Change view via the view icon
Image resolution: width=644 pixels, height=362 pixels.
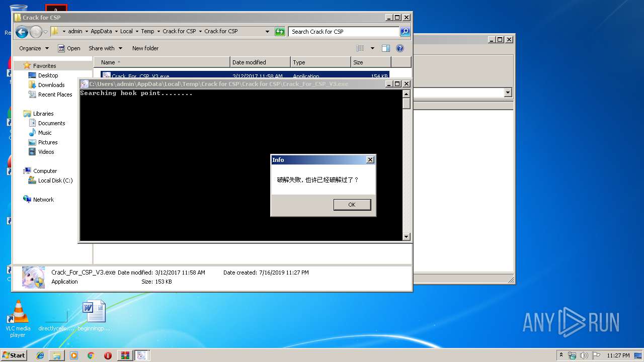pyautogui.click(x=360, y=48)
